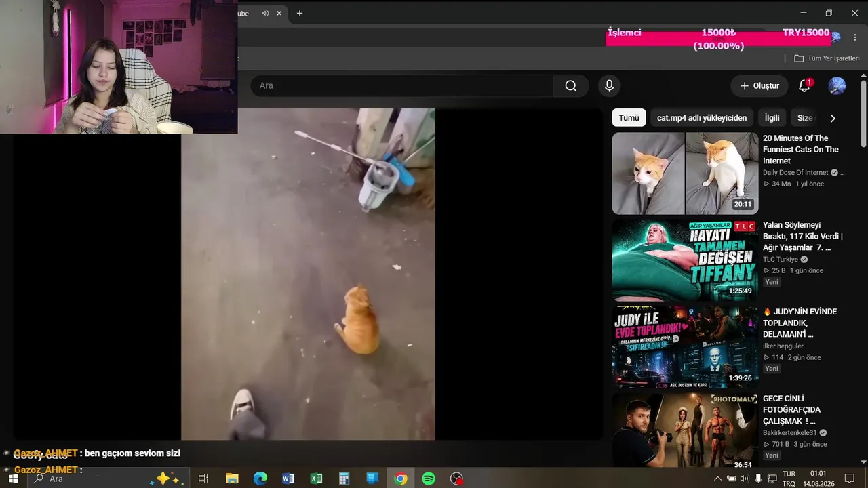Open the ilker hepguler channel link

pos(783,346)
